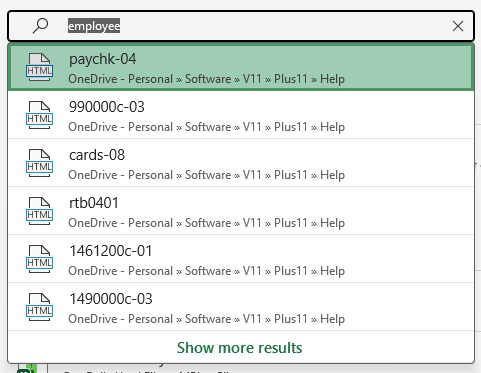Open the 1490000c-03 result

point(241,307)
